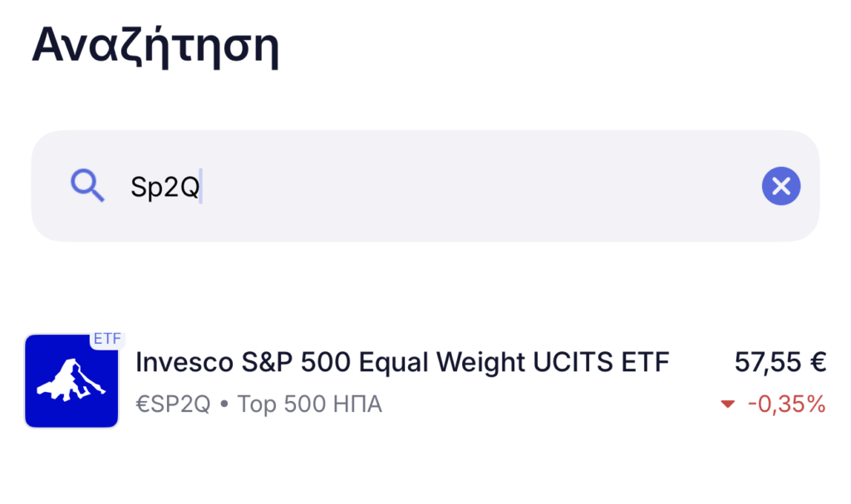Click the 57,55 € price
Image resolution: width=851 pixels, height=504 pixels.
pyautogui.click(x=780, y=363)
